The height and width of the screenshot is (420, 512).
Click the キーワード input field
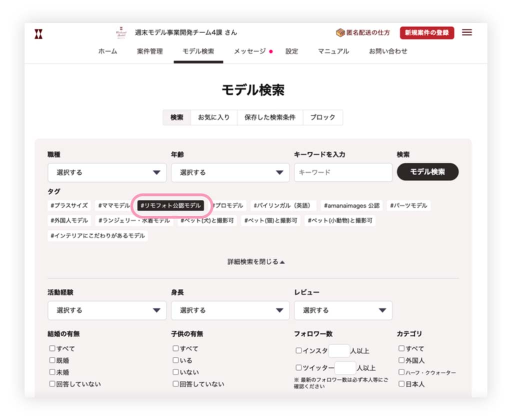tap(343, 172)
